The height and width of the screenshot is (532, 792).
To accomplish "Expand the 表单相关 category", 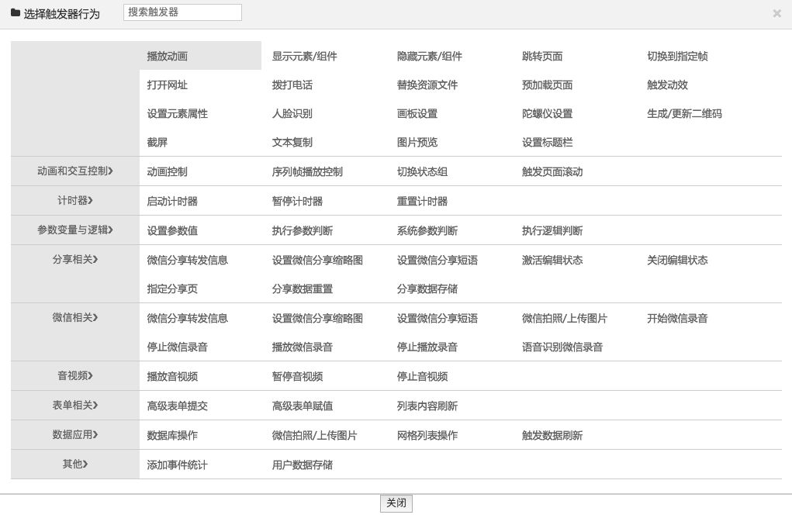I will pyautogui.click(x=74, y=406).
